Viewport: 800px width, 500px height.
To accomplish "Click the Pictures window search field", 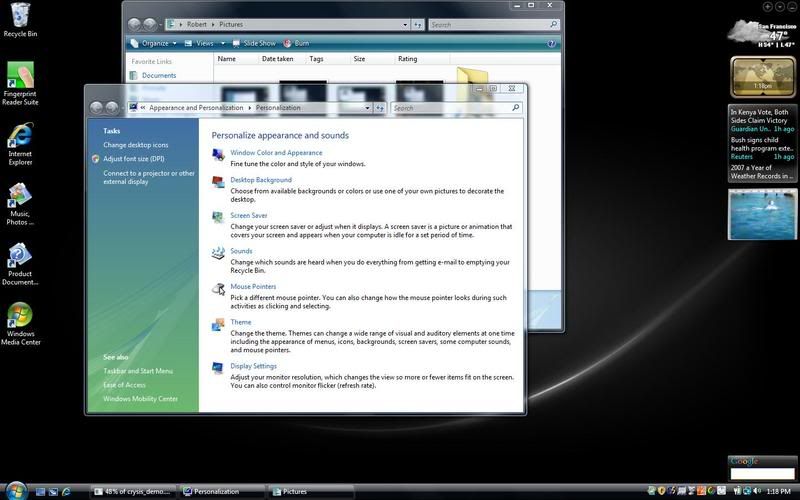I will (494, 24).
